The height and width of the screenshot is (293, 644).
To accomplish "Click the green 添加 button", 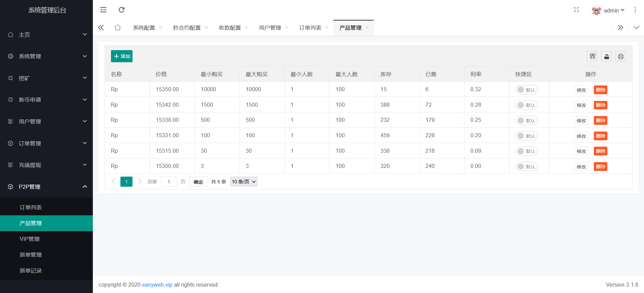I will pos(122,56).
